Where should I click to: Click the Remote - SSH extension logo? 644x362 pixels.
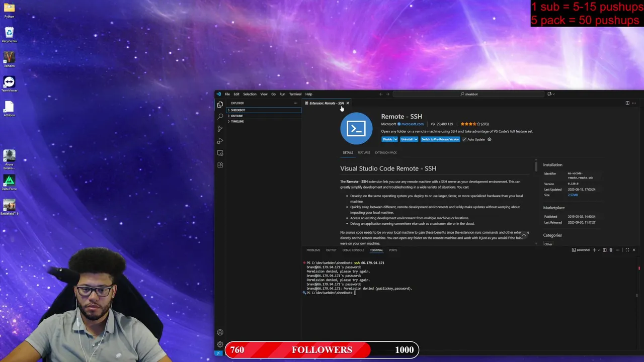click(x=356, y=128)
